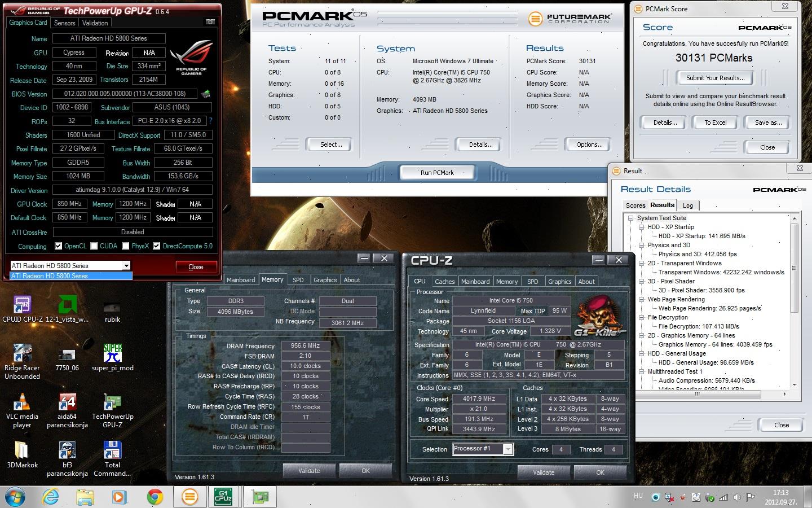
Task: Open the SPD tab in front CPU-Z window
Action: click(532, 281)
